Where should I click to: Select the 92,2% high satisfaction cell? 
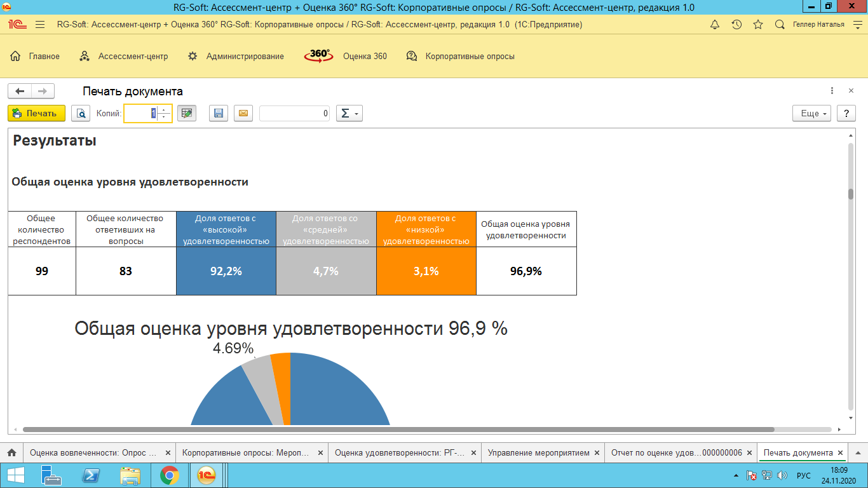226,271
